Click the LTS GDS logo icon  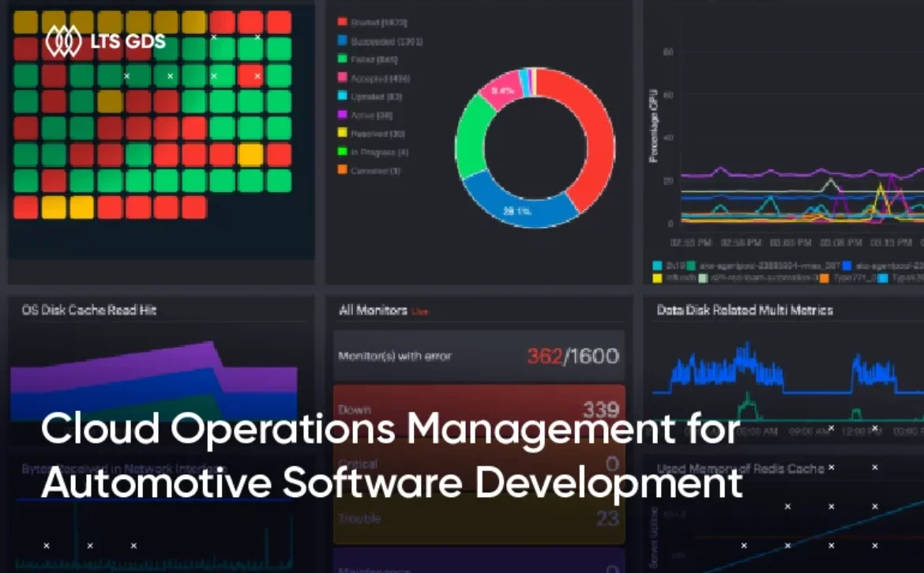pyautogui.click(x=63, y=41)
